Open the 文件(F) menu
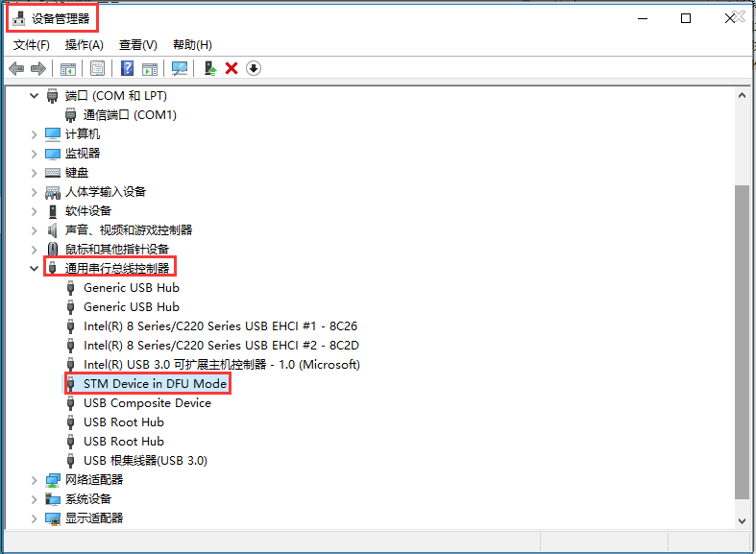Screen dimensions: 756x554 [32, 45]
